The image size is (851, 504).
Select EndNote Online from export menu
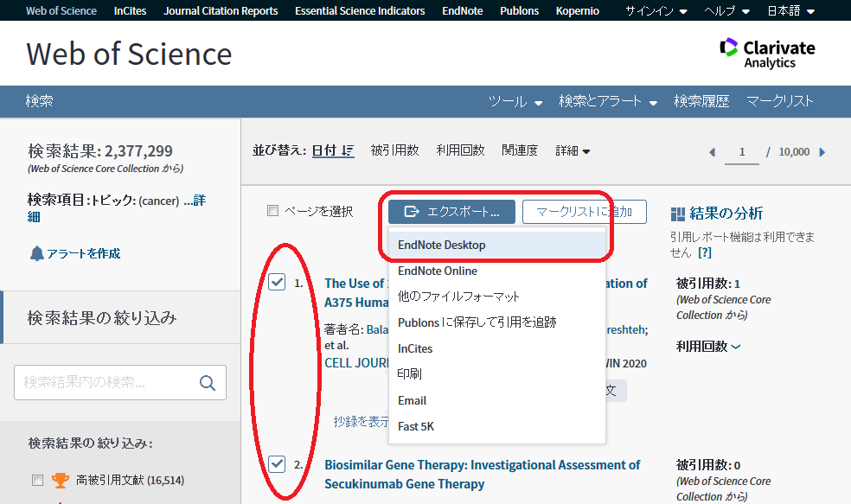pos(497,271)
